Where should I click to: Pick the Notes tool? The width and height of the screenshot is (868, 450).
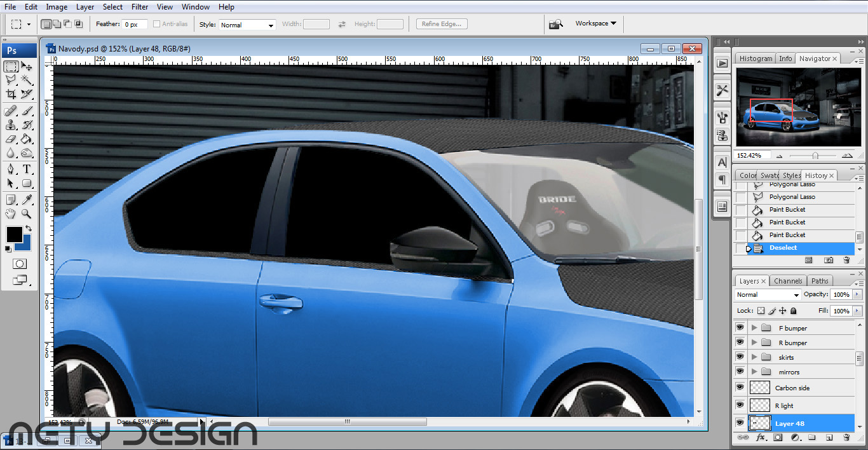(x=11, y=200)
